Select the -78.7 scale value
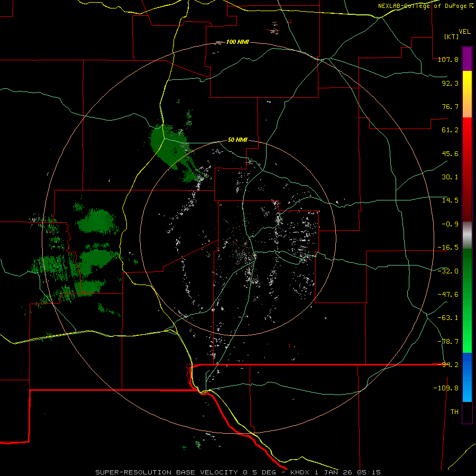Image resolution: width=476 pixels, height=476 pixels. 448,342
